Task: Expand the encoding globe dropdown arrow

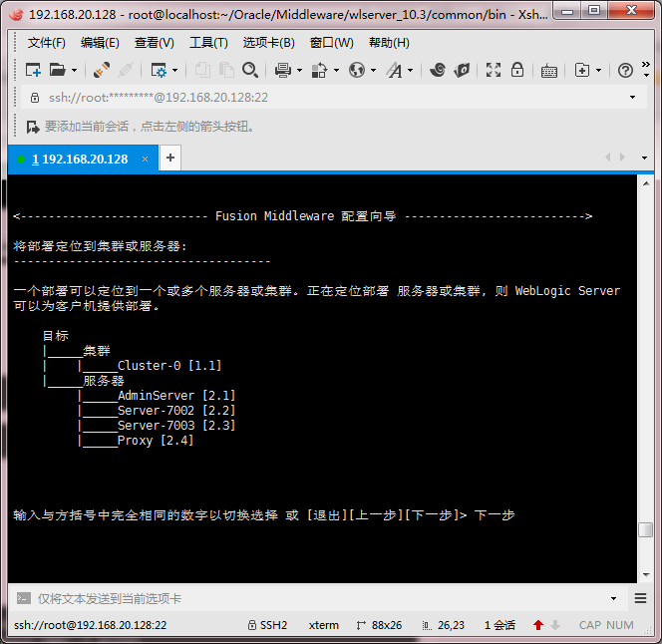Action: pos(373,70)
